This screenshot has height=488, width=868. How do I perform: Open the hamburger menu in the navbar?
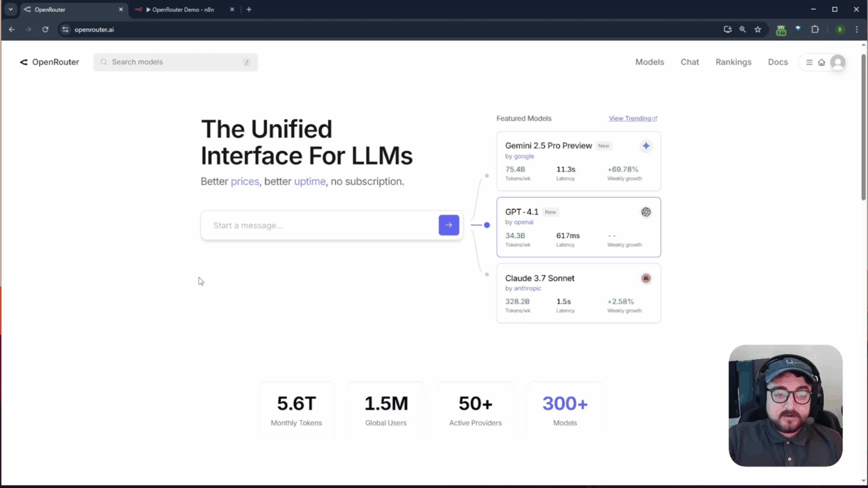[x=810, y=62]
